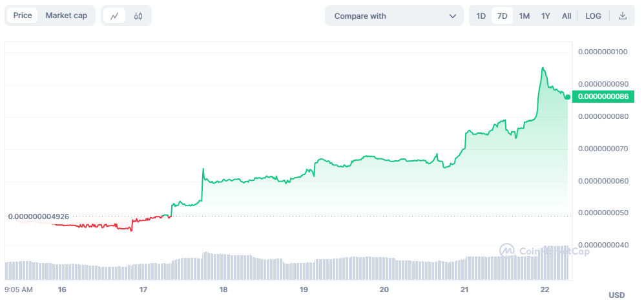
Task: Click the CoinMarketCap watermark logo
Action: [x=507, y=251]
